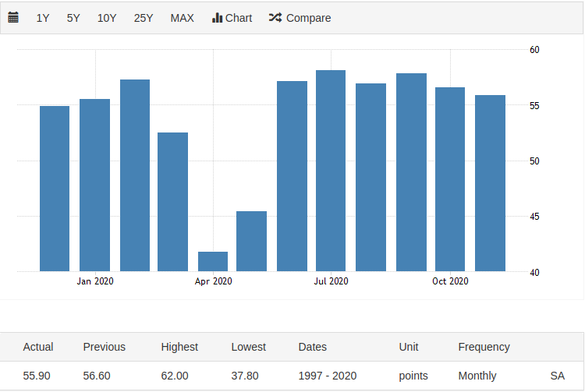Screen dimensions: 585x392
Task: Click the Frequency column header
Action: [x=484, y=347]
